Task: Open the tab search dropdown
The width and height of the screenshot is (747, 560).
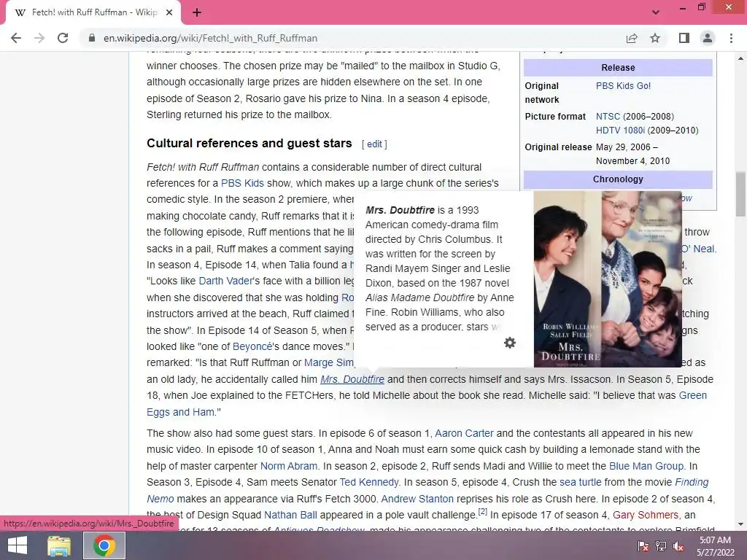Action: tap(656, 12)
